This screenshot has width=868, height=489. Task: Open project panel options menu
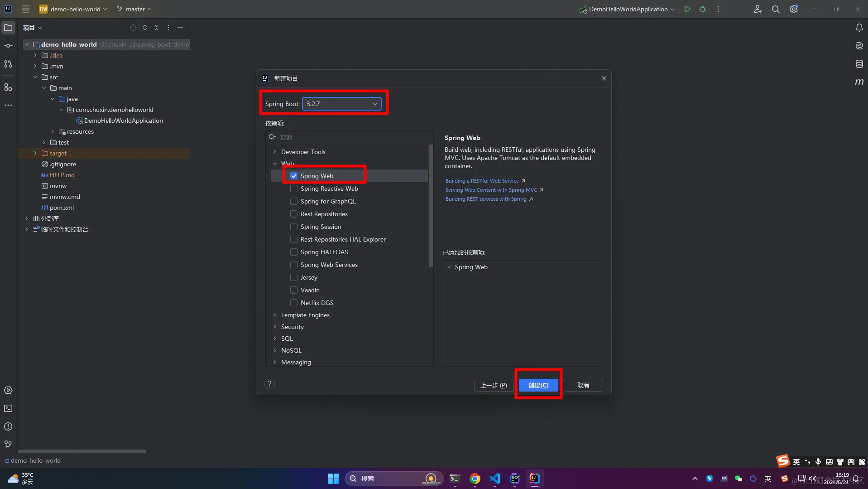(168, 28)
